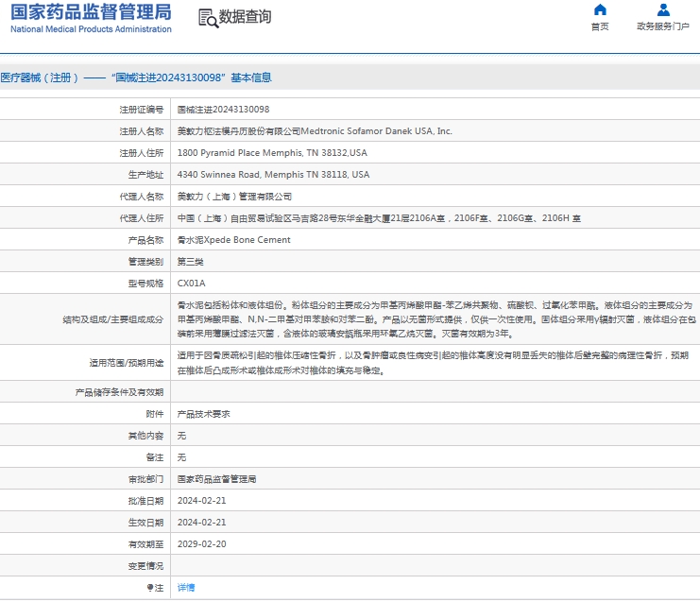Click the agent address in 东华金融大厦
700x602 pixels.
click(x=379, y=218)
